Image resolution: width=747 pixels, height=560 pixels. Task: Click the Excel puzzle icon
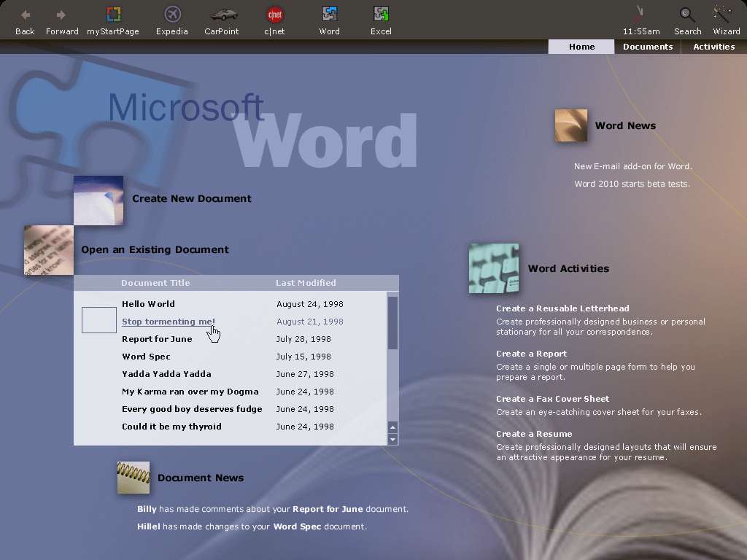381,15
